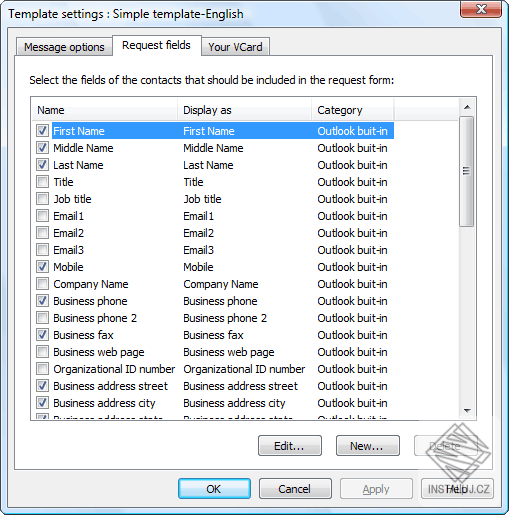Check the Business web page checkbox
Viewport: 509px width, 516px height.
[42, 352]
